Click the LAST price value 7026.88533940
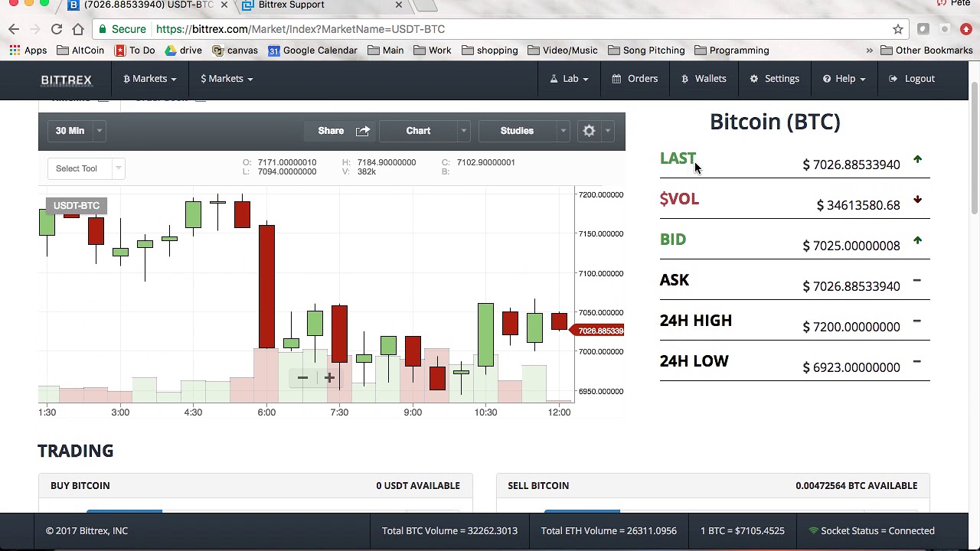 (x=851, y=165)
